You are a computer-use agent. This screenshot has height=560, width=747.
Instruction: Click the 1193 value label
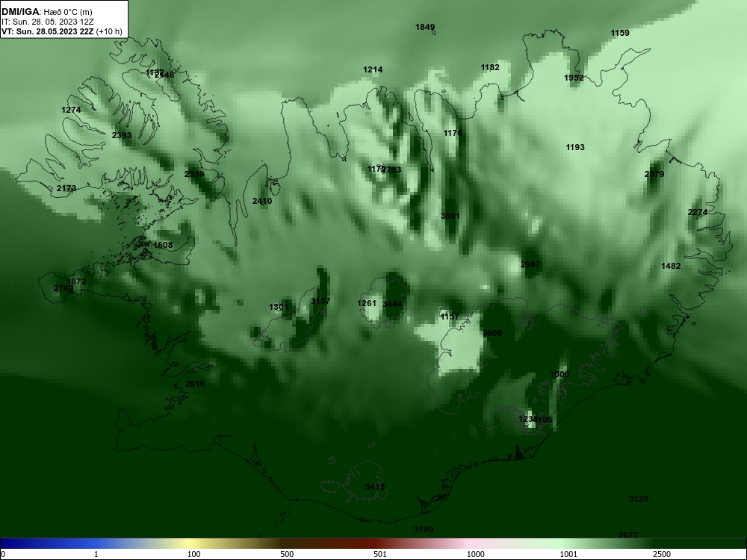(x=575, y=147)
